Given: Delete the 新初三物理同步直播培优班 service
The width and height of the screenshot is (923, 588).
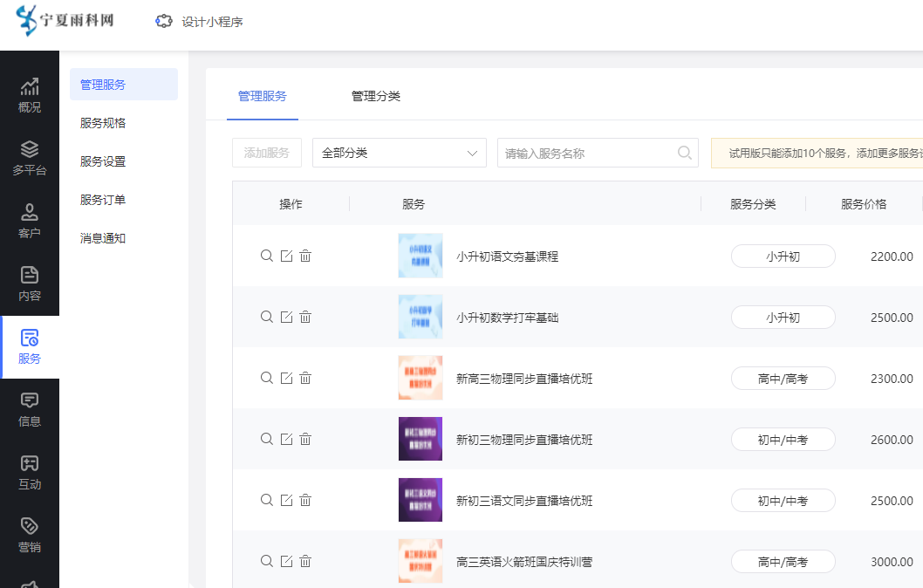Looking at the screenshot, I should [x=305, y=439].
